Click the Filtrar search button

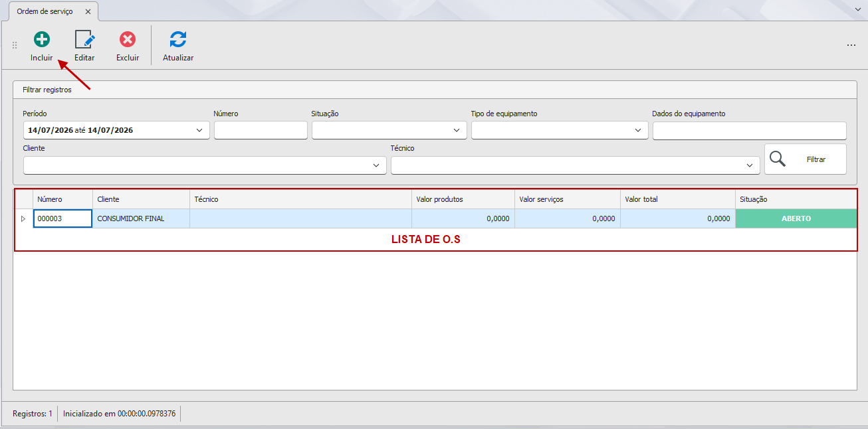(806, 159)
